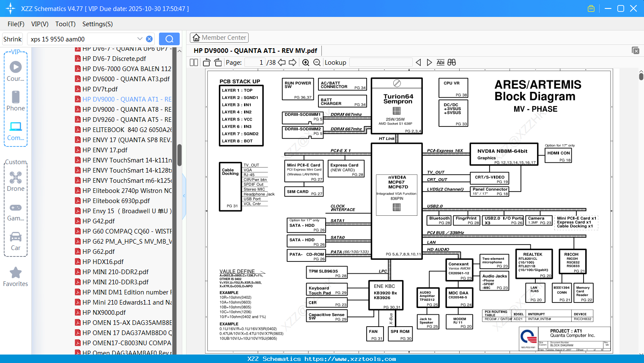Open HP Elitebook 6930p.pdf

pos(116,201)
